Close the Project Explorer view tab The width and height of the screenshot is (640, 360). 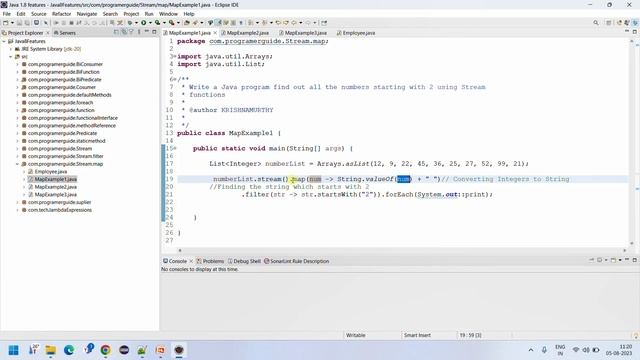pos(47,33)
